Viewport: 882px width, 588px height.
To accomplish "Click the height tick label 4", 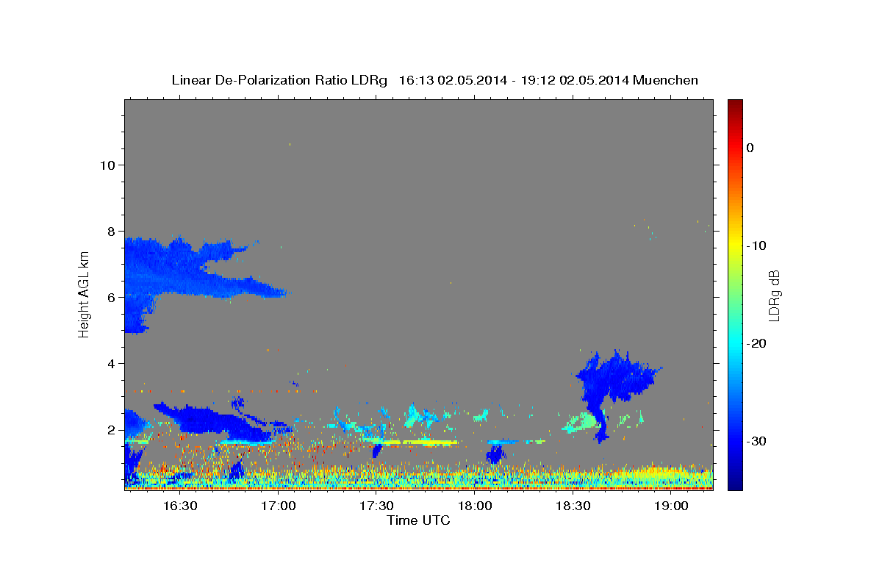I will (112, 363).
